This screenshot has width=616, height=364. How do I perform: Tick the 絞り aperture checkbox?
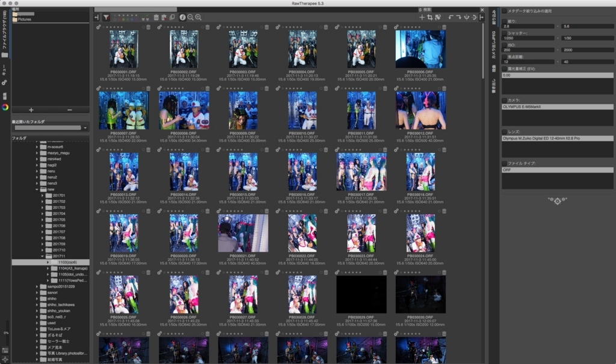tap(505, 21)
